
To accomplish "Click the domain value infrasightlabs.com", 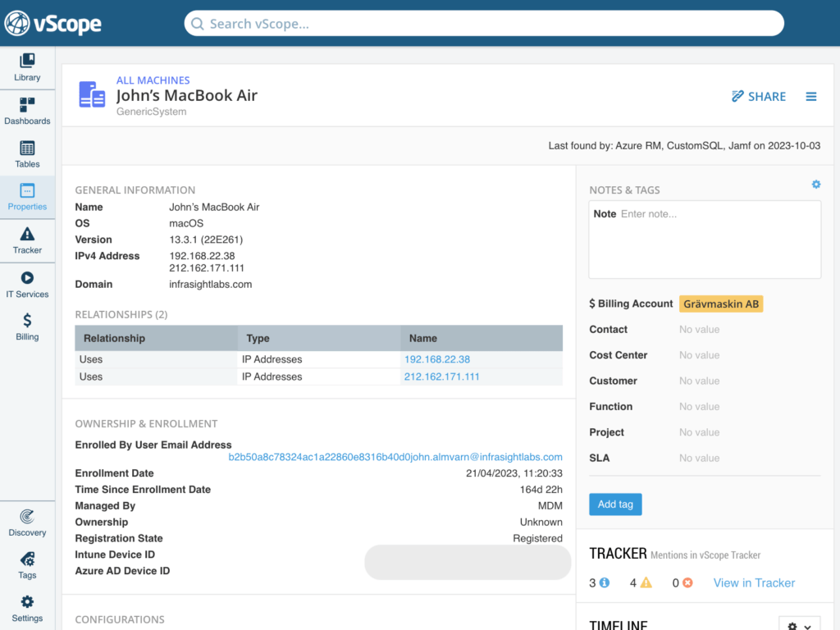I will 211,285.
